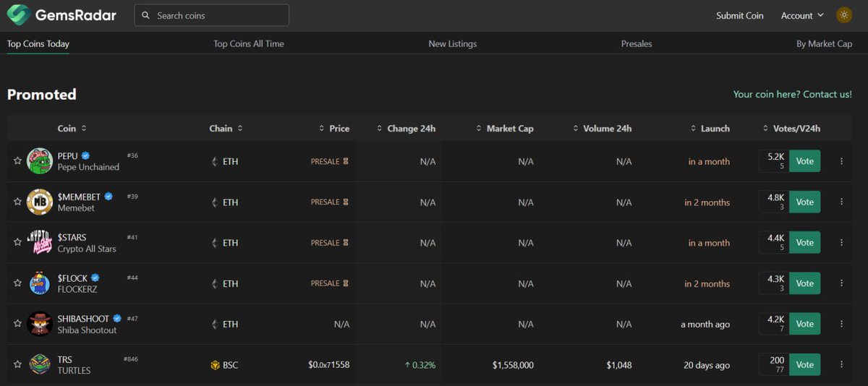Sort table by Market Cap column
Image resolution: width=868 pixels, height=386 pixels.
point(504,129)
